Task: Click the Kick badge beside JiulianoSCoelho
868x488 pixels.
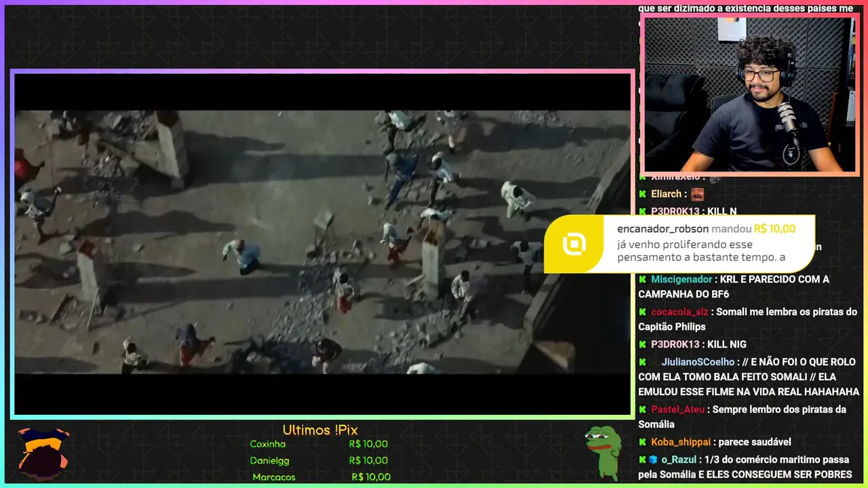Action: 642,362
